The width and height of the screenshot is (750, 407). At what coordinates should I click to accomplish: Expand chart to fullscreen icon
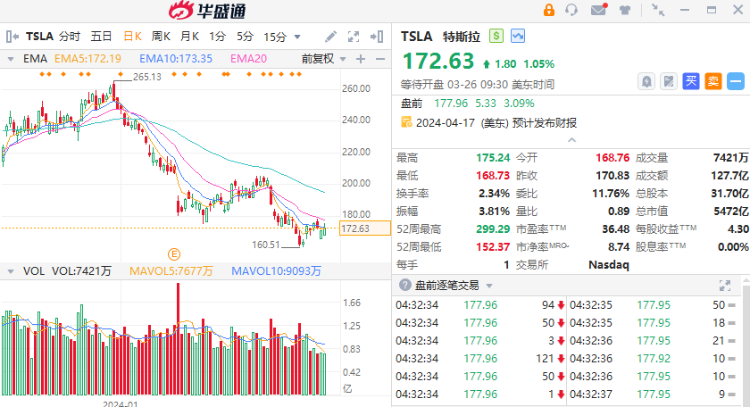point(353,36)
